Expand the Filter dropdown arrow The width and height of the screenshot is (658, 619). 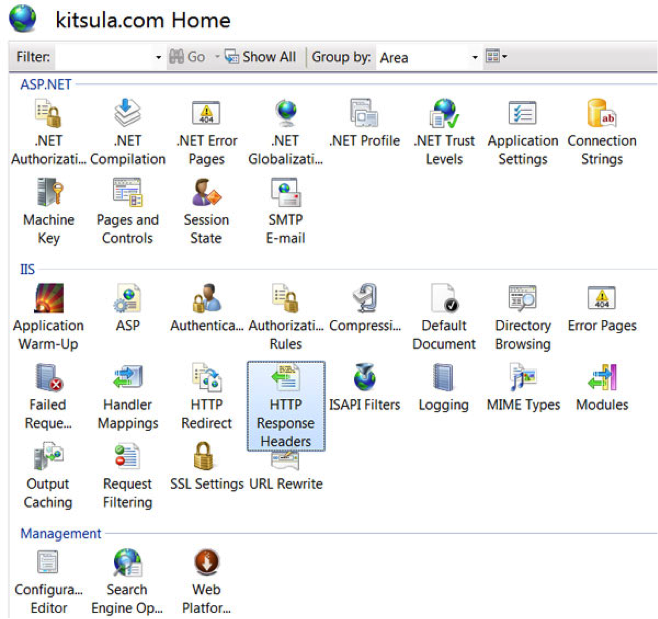click(x=158, y=58)
